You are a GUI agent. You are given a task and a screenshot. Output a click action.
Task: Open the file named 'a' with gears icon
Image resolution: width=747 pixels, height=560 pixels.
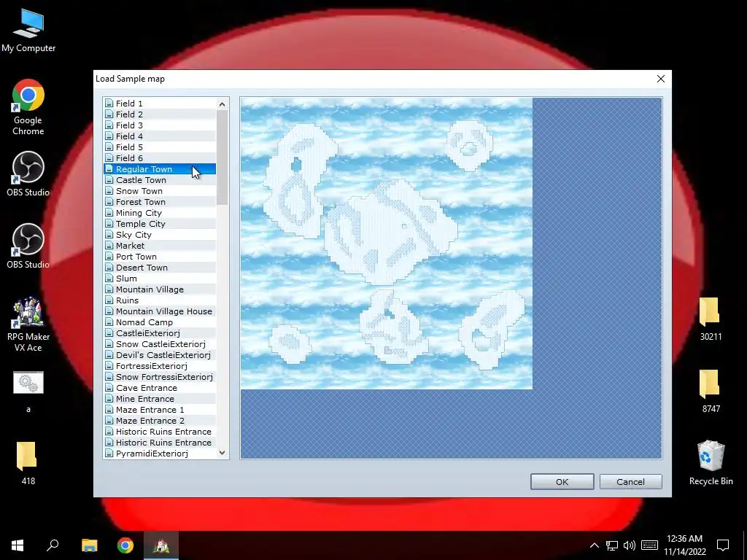point(28,392)
